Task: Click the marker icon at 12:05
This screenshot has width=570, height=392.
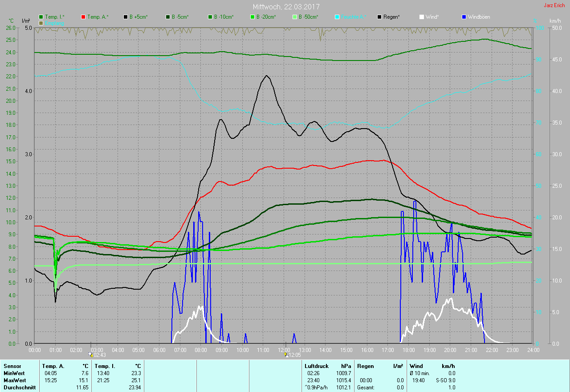Action: [286, 355]
